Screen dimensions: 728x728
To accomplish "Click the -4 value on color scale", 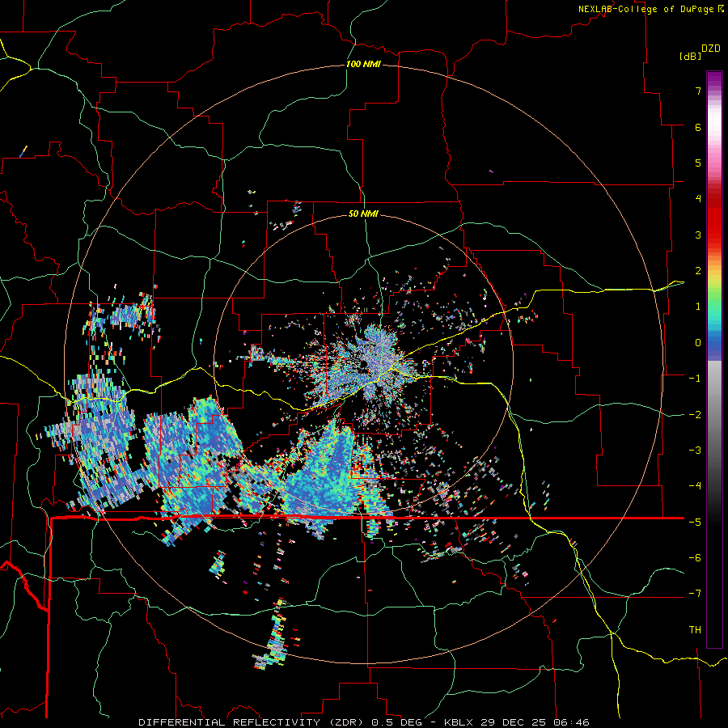I will (x=695, y=486).
